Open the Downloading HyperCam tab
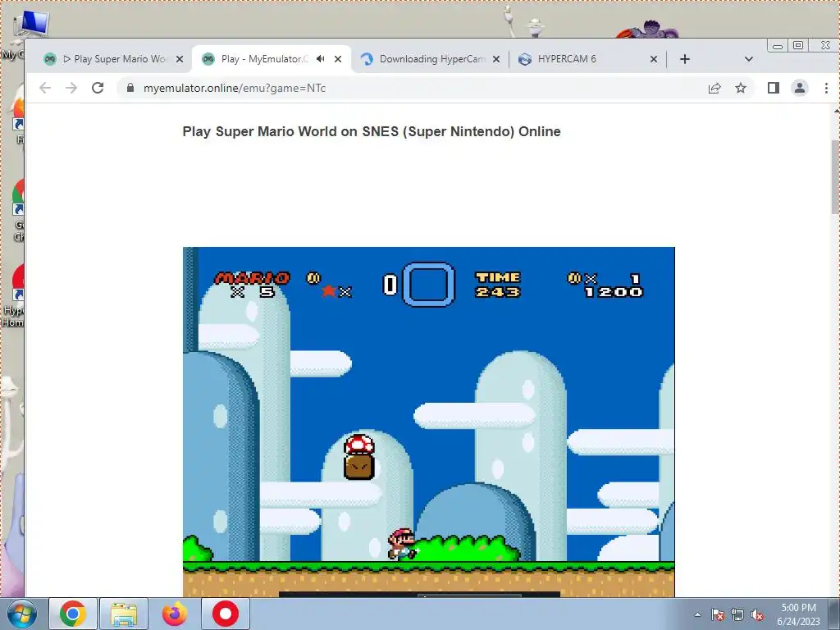 point(430,59)
